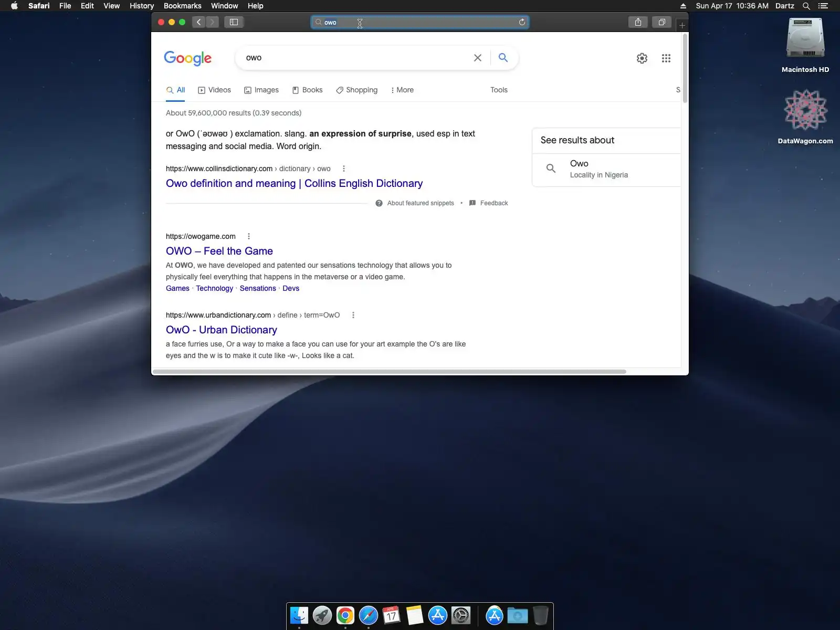The image size is (840, 630).
Task: Open the Trash in the Dock
Action: click(540, 615)
